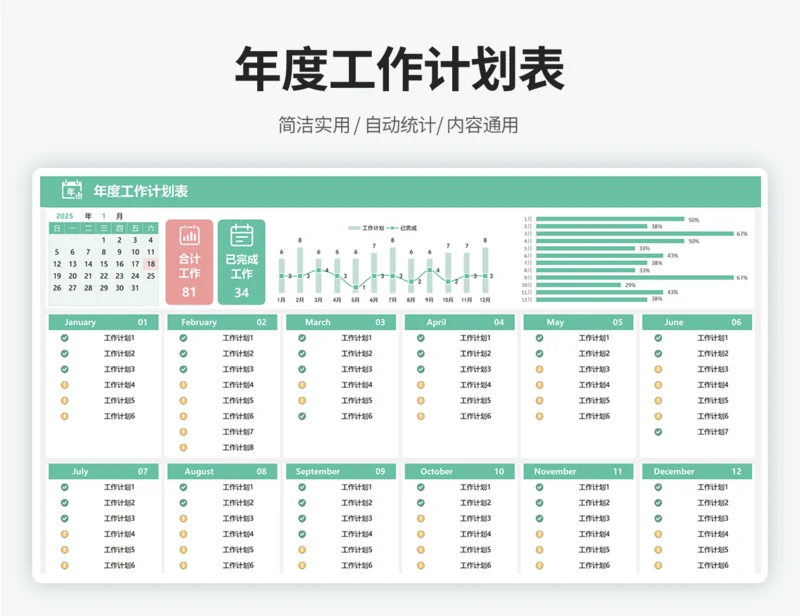
Task: Click green check icon for January 工作计划1
Action: pyautogui.click(x=65, y=338)
